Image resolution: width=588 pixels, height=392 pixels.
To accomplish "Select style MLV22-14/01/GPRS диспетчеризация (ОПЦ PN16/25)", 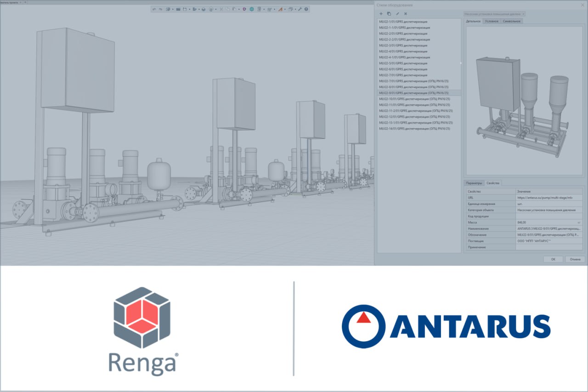I will pyautogui.click(x=419, y=129).
